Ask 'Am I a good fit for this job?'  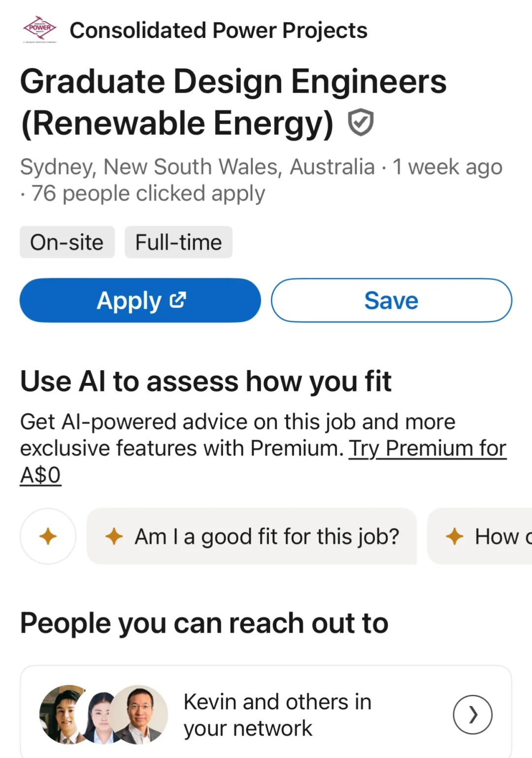266,536
